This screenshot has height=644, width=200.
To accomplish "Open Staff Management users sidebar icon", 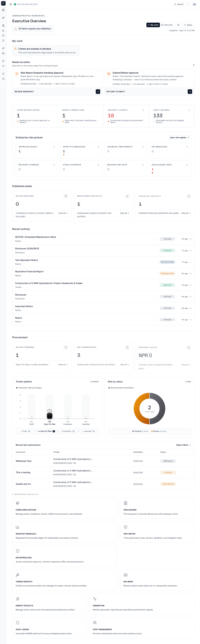I will click(x=3, y=79).
